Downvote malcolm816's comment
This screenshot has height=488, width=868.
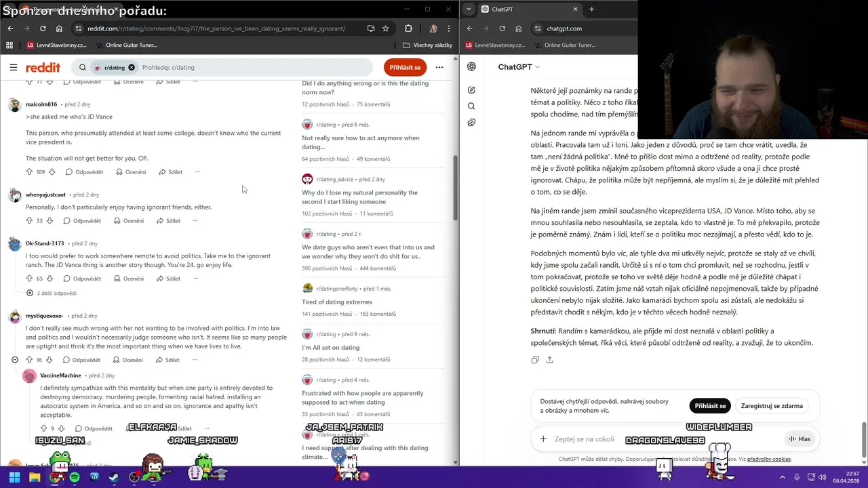[x=52, y=171]
